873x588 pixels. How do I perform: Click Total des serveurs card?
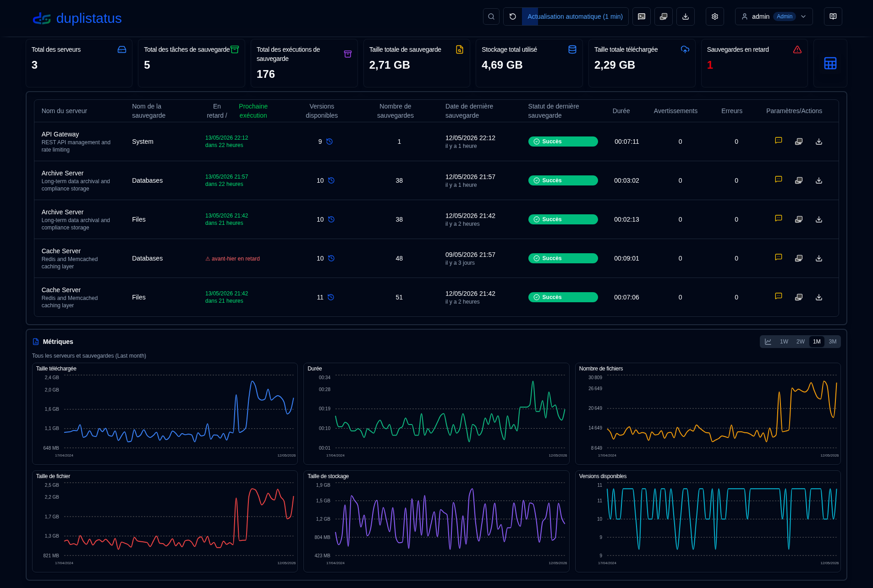coord(79,63)
